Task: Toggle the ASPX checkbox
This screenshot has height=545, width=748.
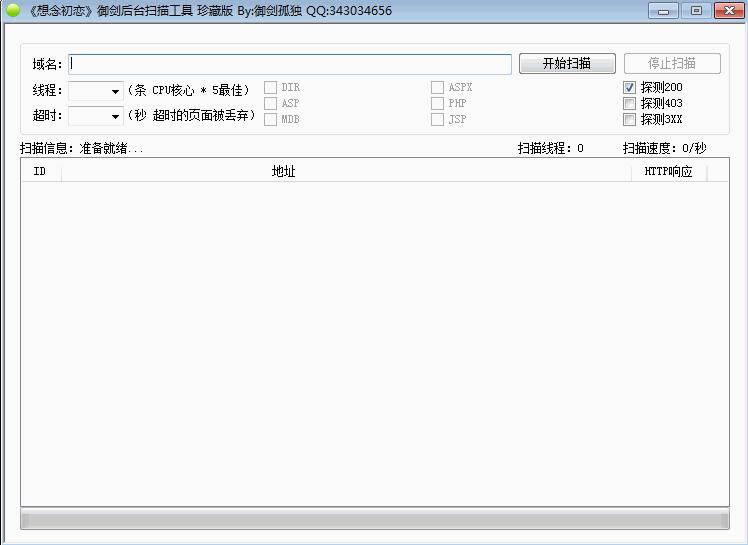Action: coord(437,87)
